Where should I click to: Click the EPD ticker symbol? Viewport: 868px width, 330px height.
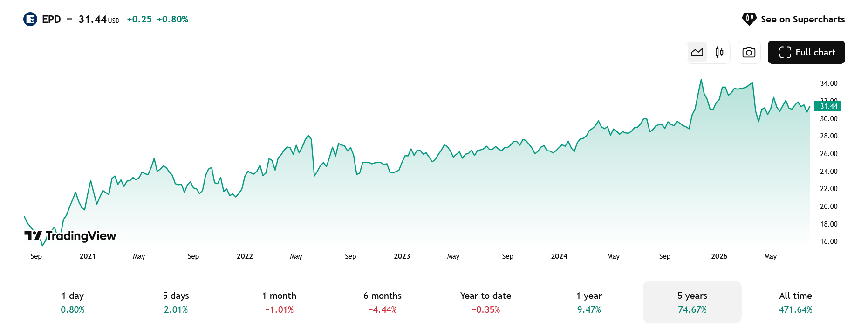coord(51,19)
